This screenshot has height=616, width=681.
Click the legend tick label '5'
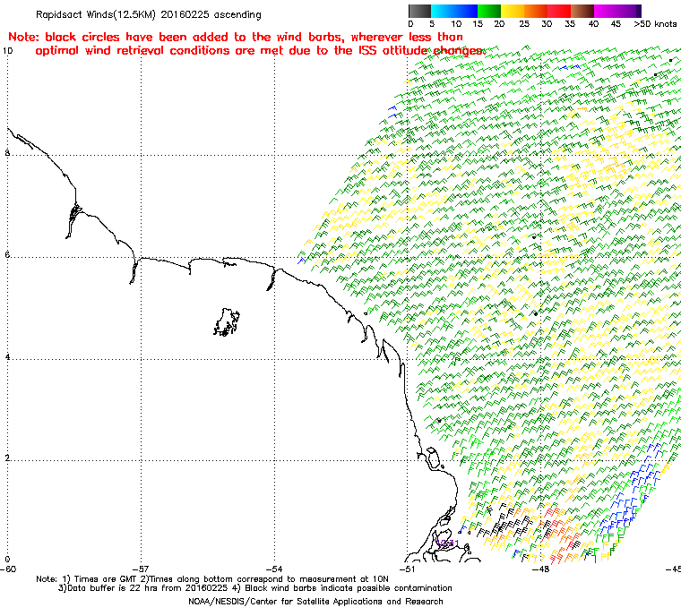(432, 24)
